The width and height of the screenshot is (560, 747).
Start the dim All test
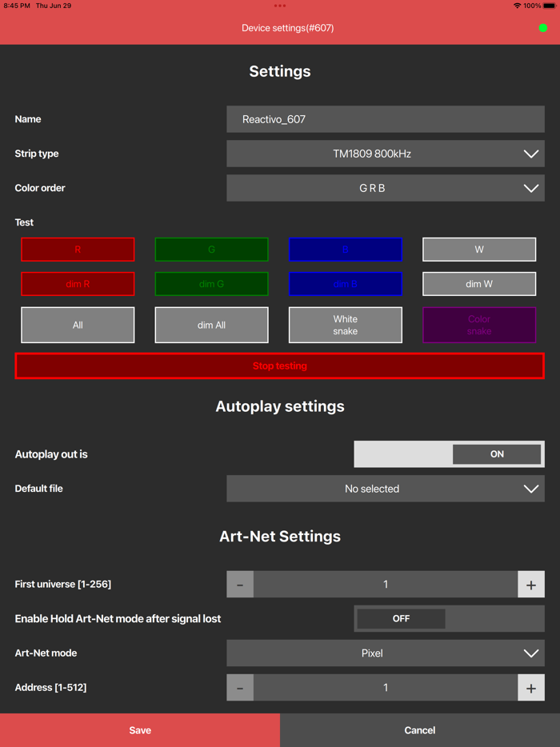pos(212,325)
